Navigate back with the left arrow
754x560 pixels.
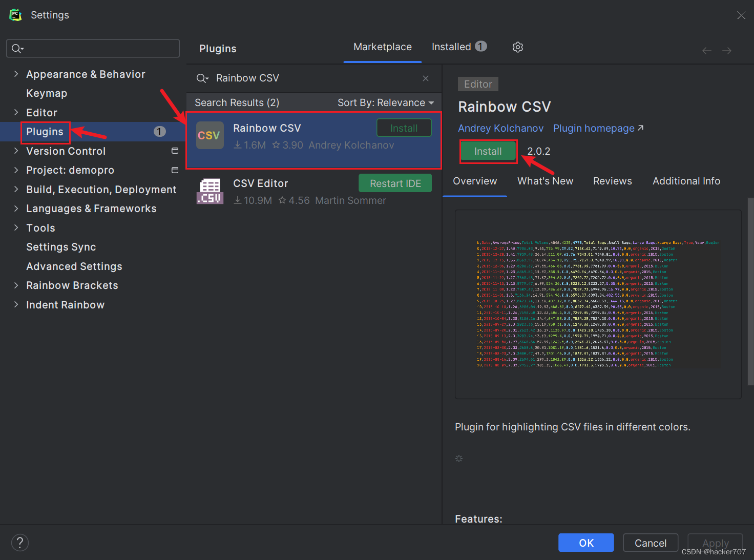pos(707,50)
